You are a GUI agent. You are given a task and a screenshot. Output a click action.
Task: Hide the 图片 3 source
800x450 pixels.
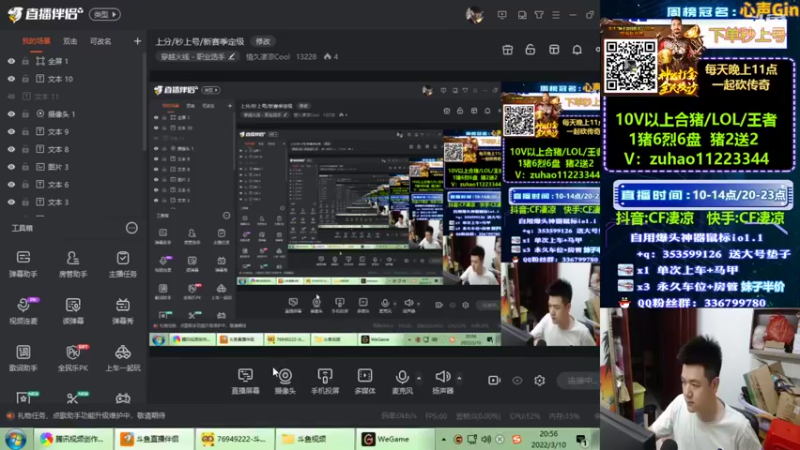(11, 167)
